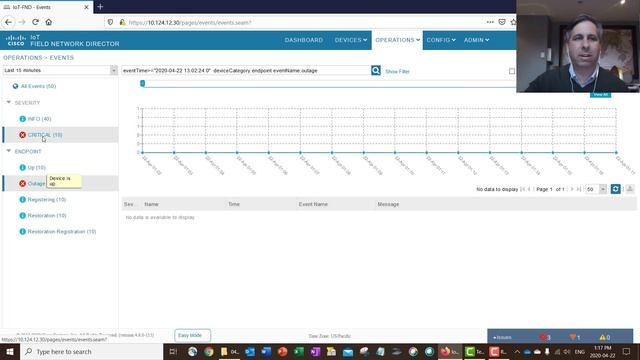Click the browser home icon
The height and width of the screenshot is (360, 640).
coord(49,22)
